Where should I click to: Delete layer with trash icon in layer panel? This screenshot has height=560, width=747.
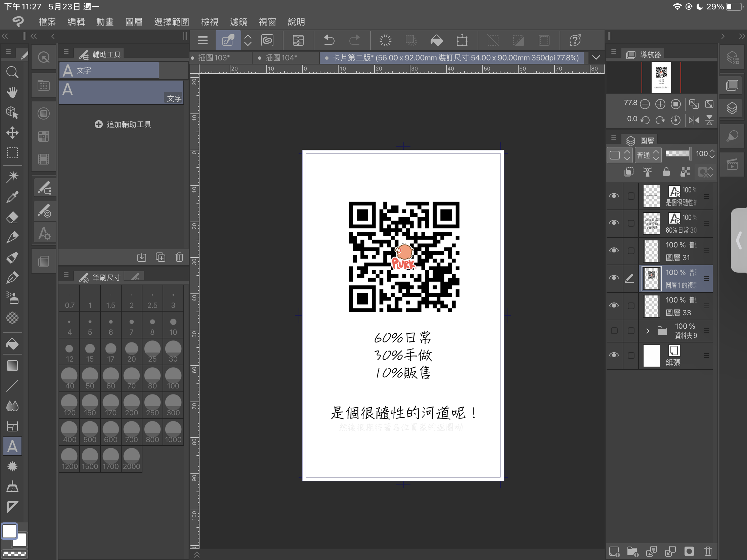pos(708,552)
